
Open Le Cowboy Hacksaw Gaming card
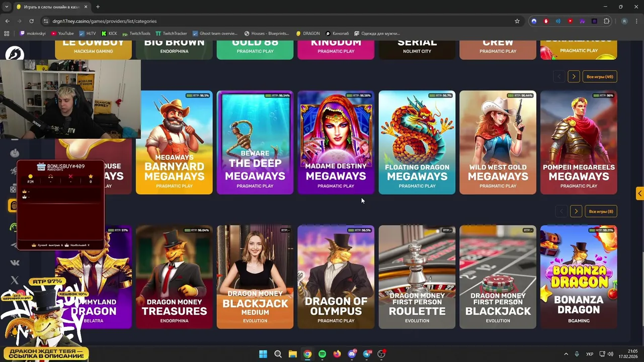coord(93,50)
